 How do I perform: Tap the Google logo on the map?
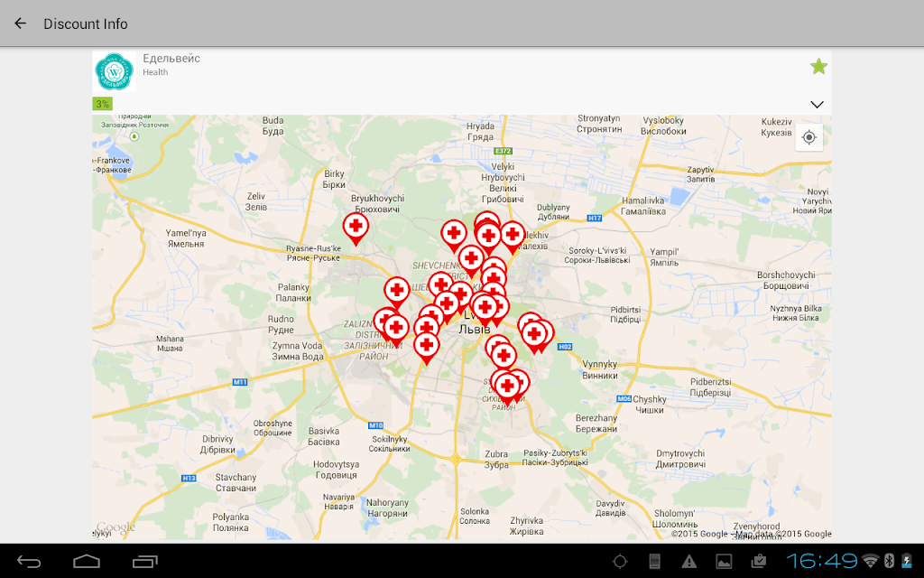115,527
